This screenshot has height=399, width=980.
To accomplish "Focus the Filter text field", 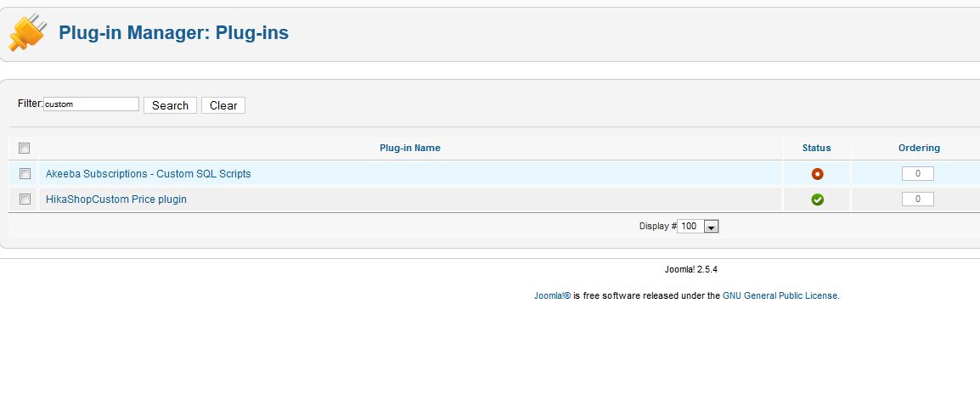I will [91, 104].
